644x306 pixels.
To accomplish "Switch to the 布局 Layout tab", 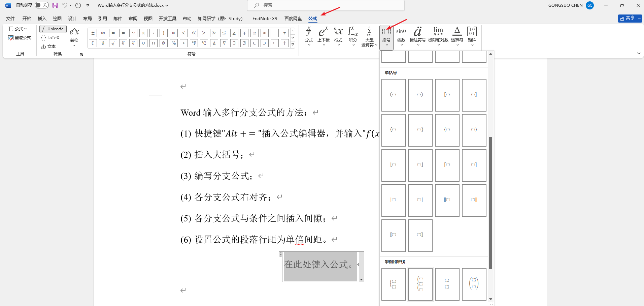I will (x=88, y=19).
